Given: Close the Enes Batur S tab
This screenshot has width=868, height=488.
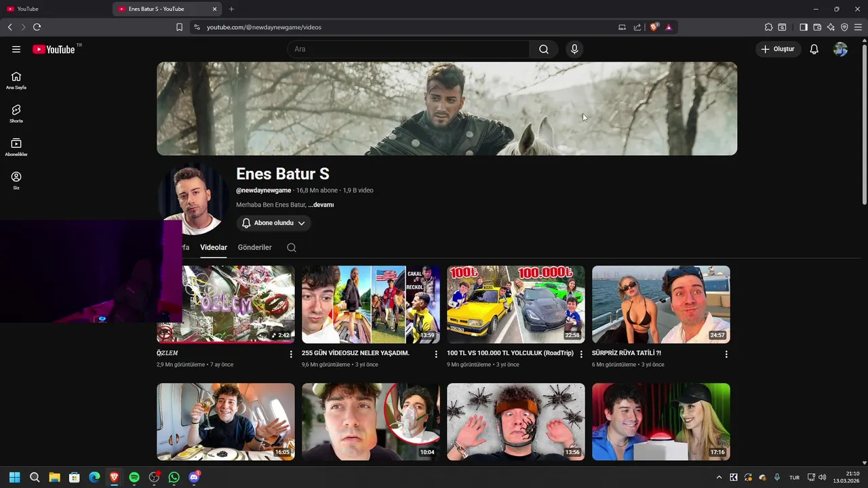Looking at the screenshot, I should coord(215,9).
